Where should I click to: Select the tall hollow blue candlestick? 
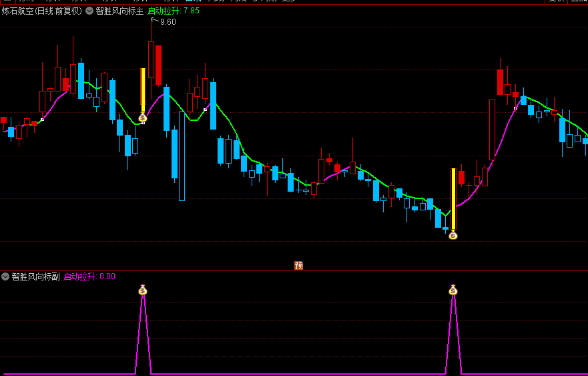coord(182,156)
